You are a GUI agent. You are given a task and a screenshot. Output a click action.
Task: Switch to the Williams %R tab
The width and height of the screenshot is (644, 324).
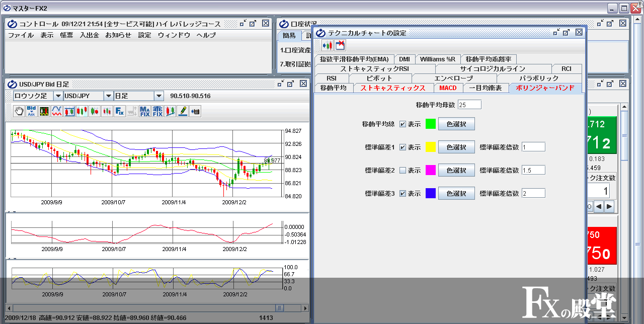coord(438,59)
